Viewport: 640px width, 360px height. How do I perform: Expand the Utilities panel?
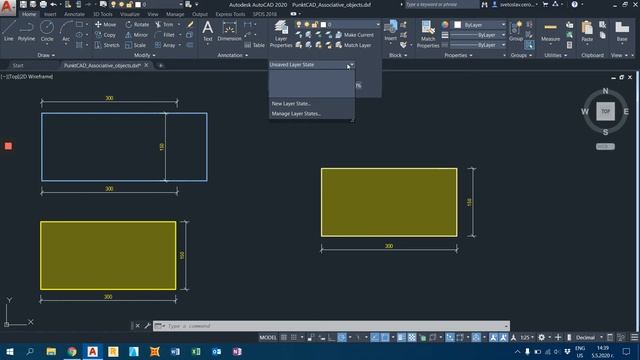pyautogui.click(x=556, y=55)
